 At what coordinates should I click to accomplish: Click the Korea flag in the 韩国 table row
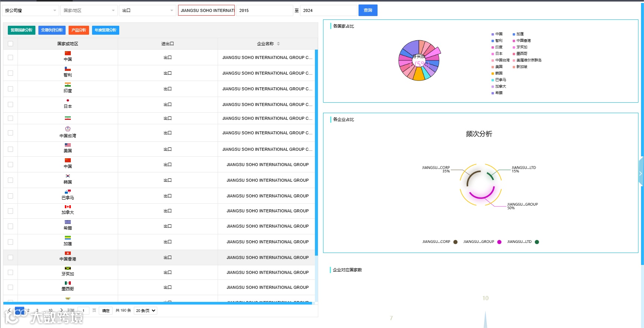pyautogui.click(x=67, y=176)
